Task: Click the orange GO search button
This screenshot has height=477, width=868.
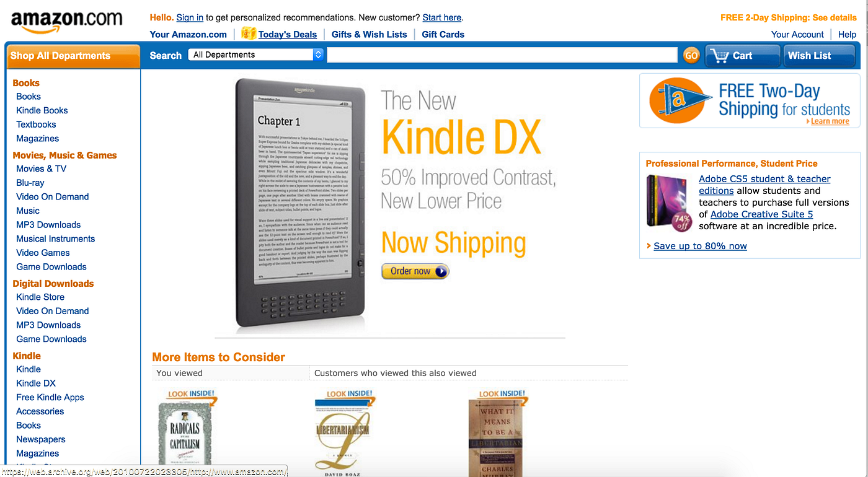Action: 691,56
